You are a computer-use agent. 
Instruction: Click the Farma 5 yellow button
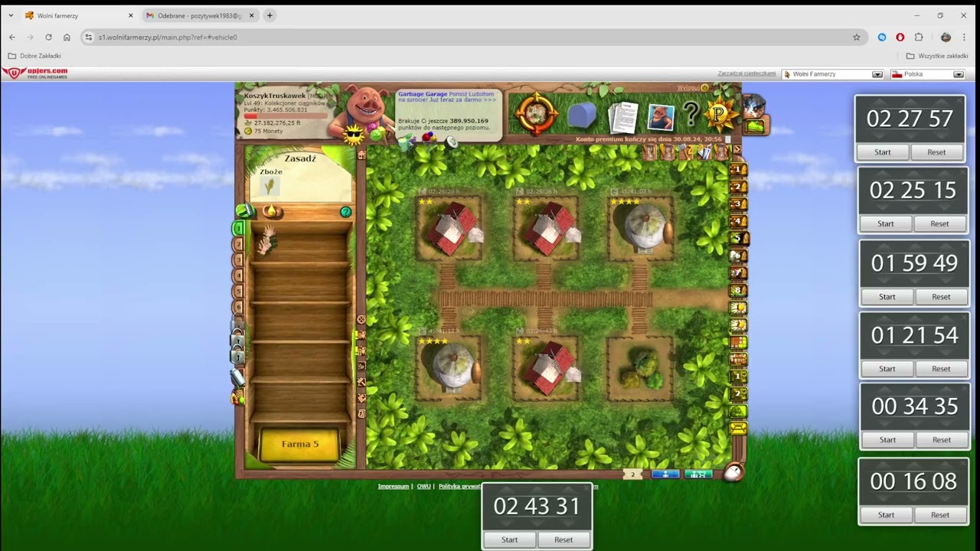(299, 444)
